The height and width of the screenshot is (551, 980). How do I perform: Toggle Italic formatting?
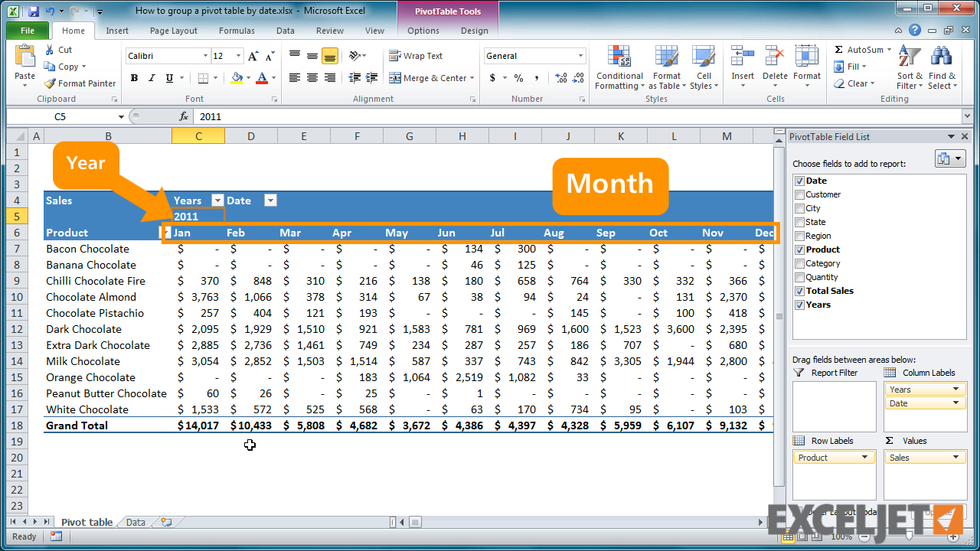coord(152,78)
